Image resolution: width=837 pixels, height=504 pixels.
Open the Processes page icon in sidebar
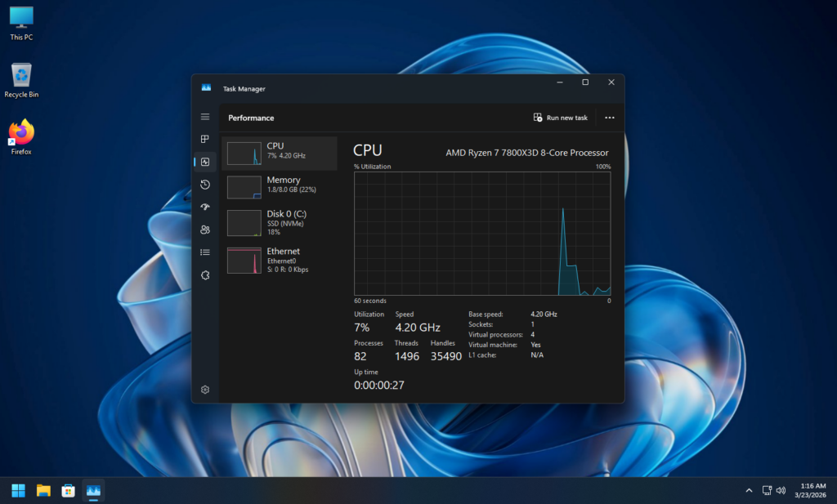coord(205,139)
